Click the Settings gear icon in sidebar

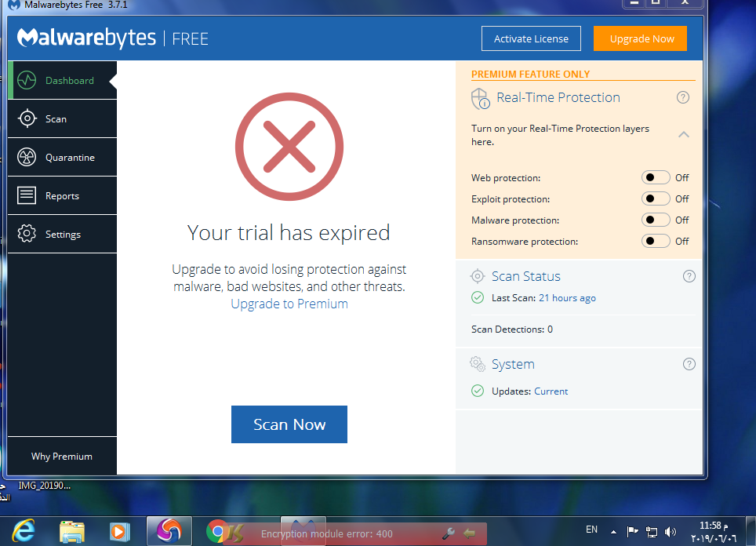click(x=27, y=234)
